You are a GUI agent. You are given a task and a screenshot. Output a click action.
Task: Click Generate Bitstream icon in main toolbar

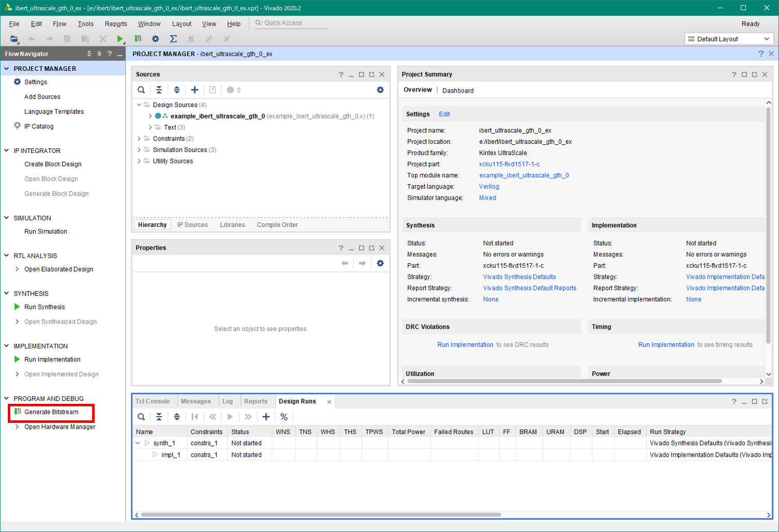(138, 39)
